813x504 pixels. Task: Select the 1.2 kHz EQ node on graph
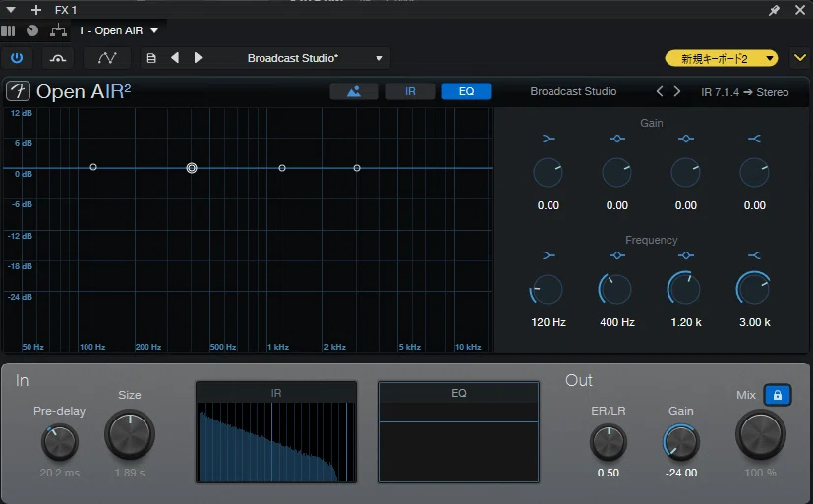pos(282,168)
